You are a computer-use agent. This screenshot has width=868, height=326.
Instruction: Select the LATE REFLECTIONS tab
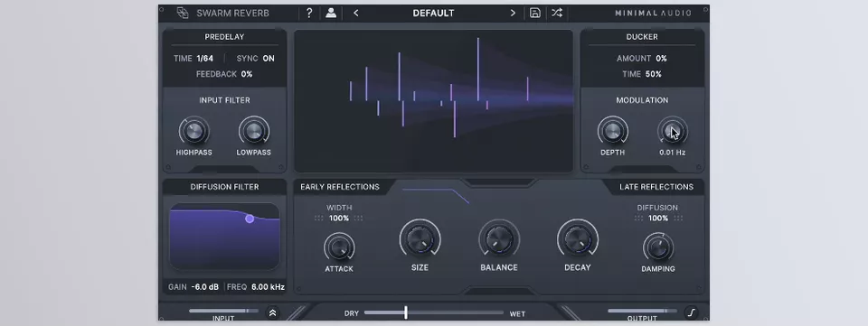[x=656, y=187]
